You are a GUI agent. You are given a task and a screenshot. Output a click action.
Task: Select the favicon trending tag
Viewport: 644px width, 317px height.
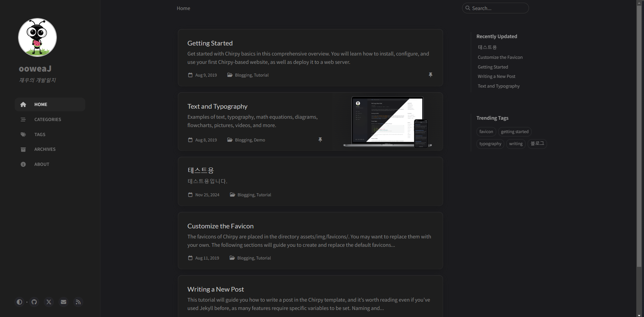click(x=486, y=132)
